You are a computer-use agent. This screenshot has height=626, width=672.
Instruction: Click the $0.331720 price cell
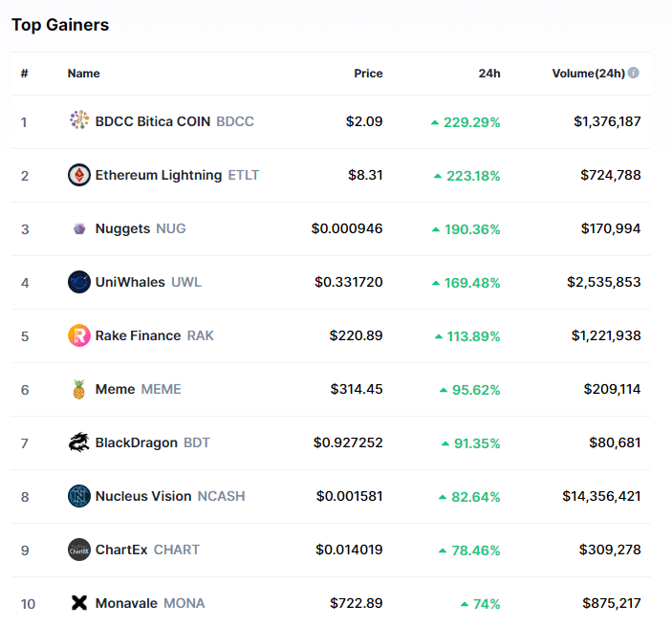pyautogui.click(x=349, y=282)
